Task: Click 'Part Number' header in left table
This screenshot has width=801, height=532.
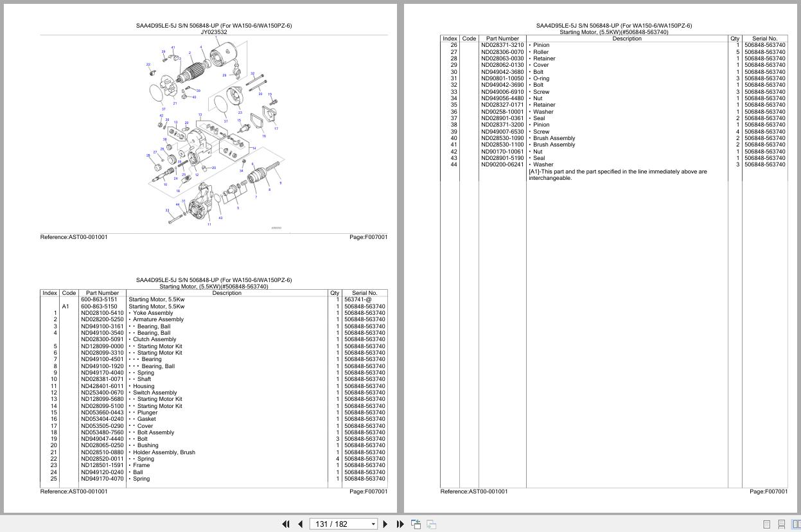Action: point(103,293)
